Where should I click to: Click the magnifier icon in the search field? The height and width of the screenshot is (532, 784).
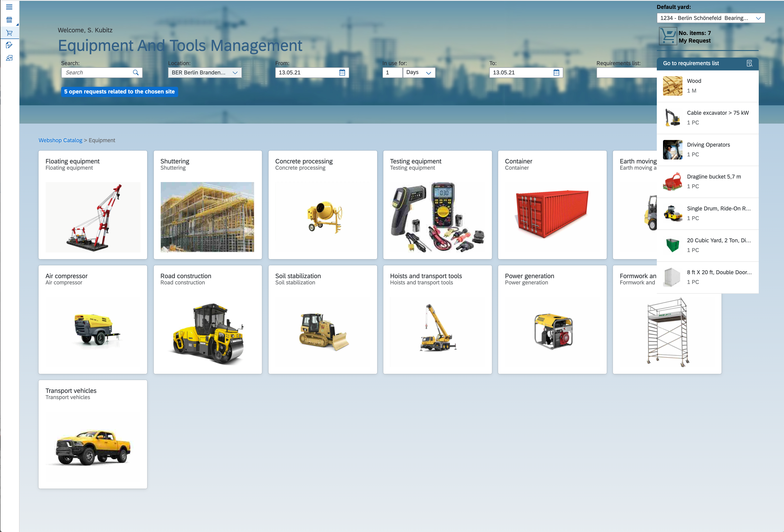[136, 72]
